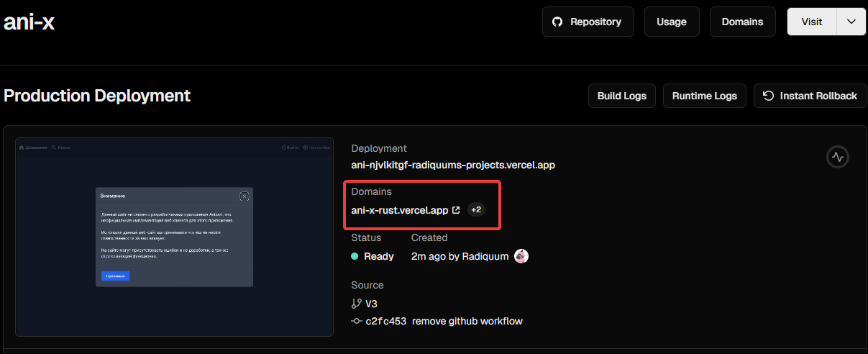868x354 pixels.
Task: Click the ani-x project title
Action: pyautogui.click(x=29, y=22)
